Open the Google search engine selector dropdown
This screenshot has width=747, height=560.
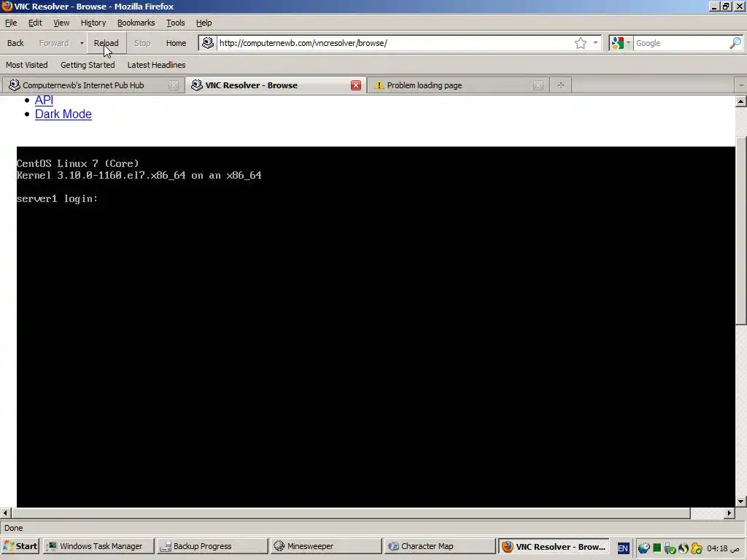click(x=620, y=43)
